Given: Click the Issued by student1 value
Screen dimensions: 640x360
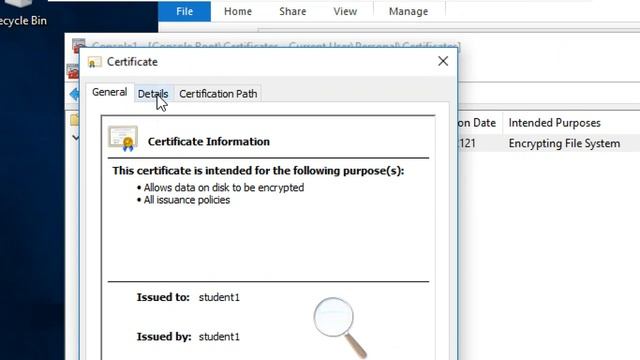Looking at the screenshot, I should (219, 337).
